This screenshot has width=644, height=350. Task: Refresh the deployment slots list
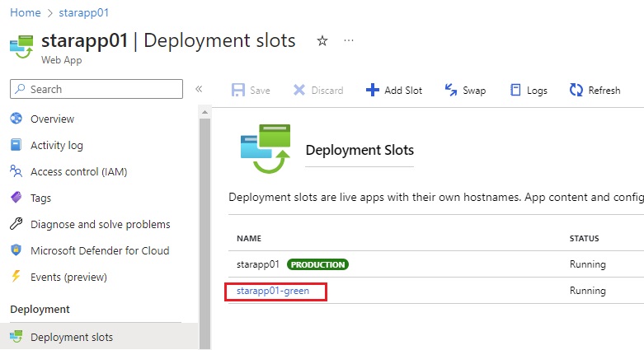pyautogui.click(x=595, y=90)
